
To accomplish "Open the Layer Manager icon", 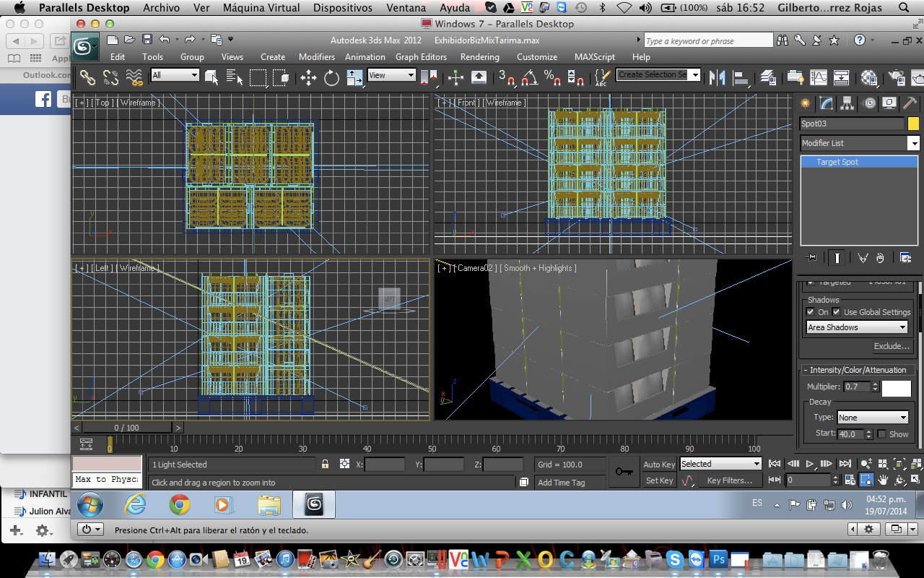I will point(768,77).
